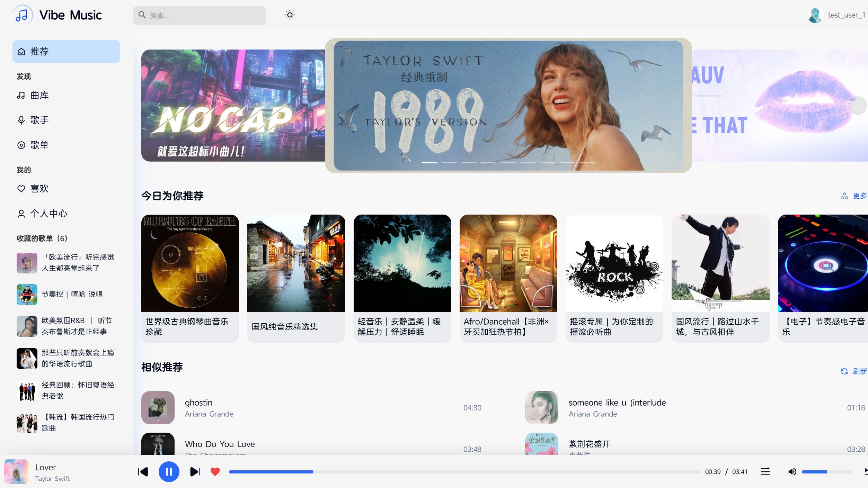Adjust the volume slider
Viewport: 868px width, 488px height.
[x=826, y=472]
